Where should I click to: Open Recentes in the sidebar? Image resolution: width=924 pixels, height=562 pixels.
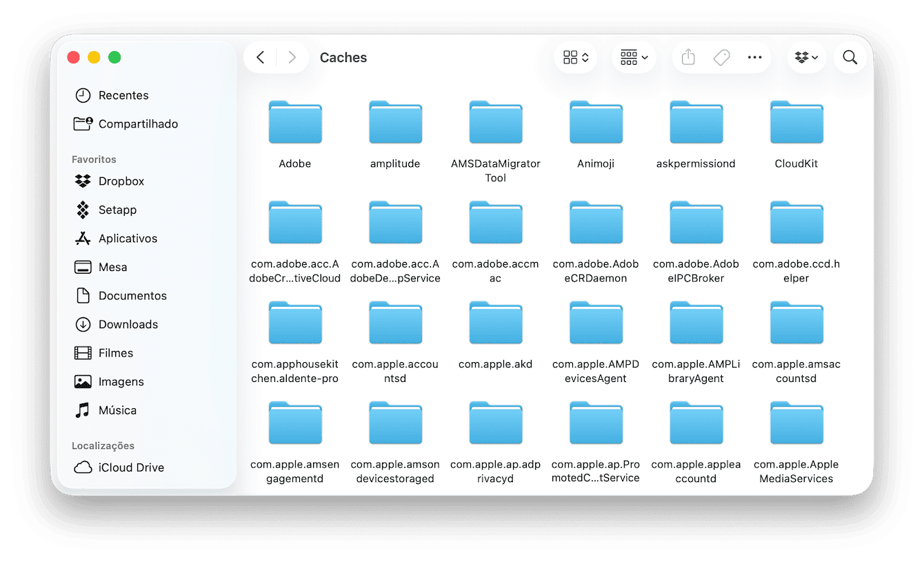(112, 95)
